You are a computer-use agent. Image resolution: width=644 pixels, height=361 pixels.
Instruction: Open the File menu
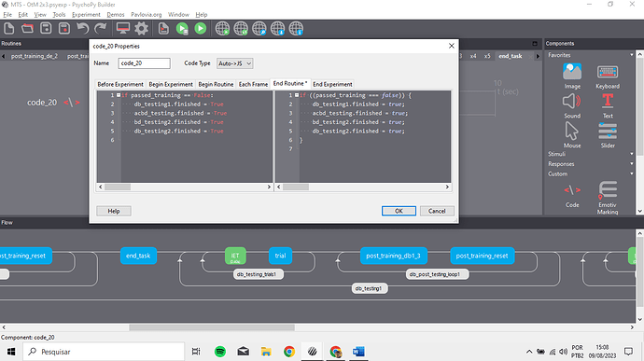pos(7,14)
